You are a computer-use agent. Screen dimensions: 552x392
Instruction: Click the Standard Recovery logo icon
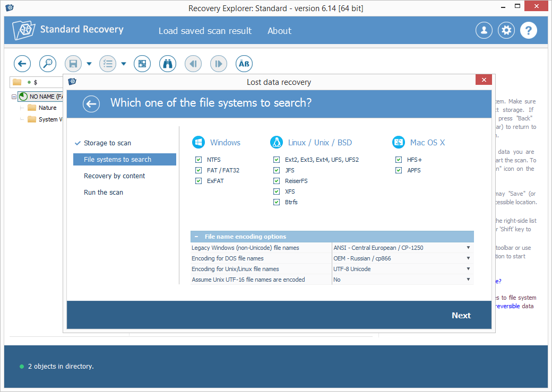click(23, 30)
